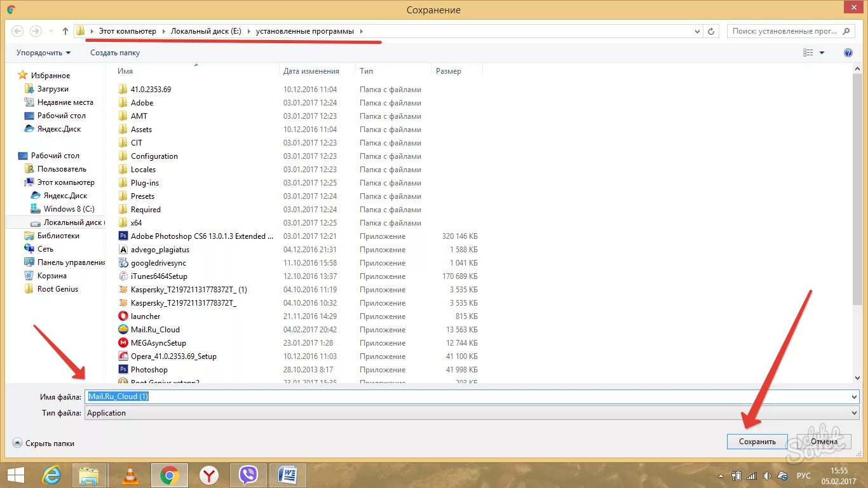Click Создать папку button

click(115, 53)
